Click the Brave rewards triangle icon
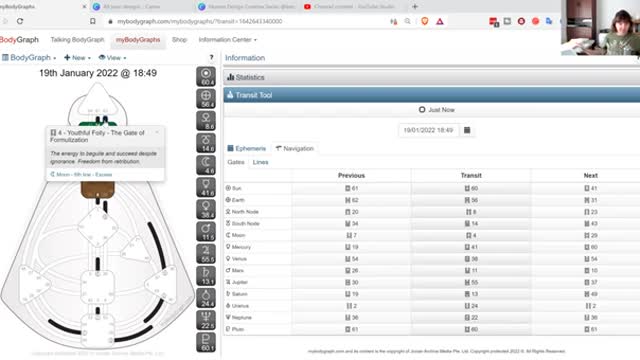Screen dimensions: 640x360 click(440, 21)
